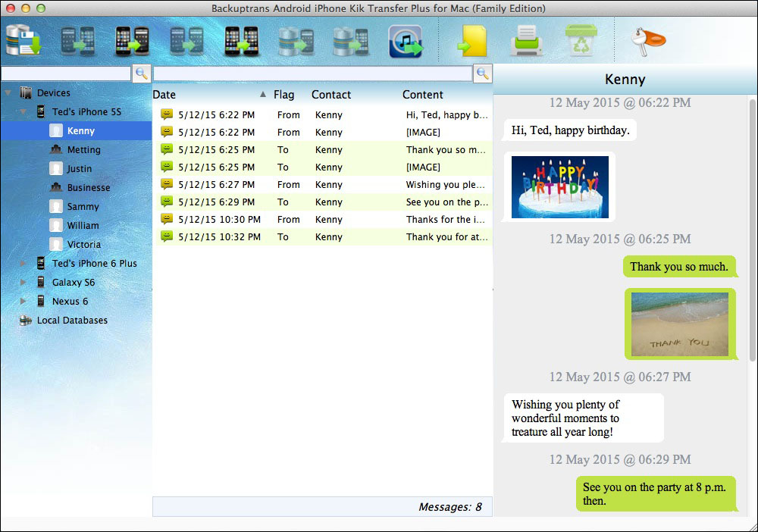Click the sort arrow in the Date column
This screenshot has width=758, height=532.
(x=262, y=94)
